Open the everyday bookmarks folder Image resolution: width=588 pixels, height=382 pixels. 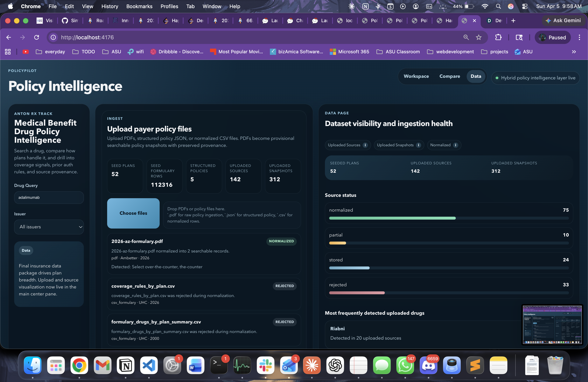[x=50, y=52]
